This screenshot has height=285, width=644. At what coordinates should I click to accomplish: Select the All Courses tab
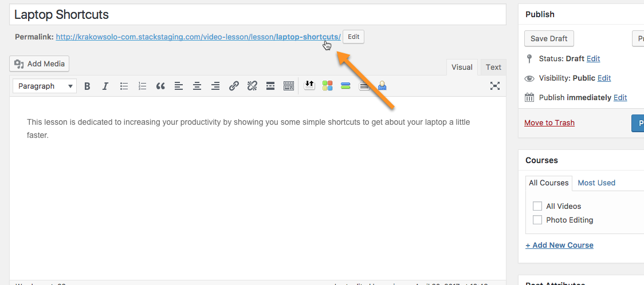coord(548,183)
